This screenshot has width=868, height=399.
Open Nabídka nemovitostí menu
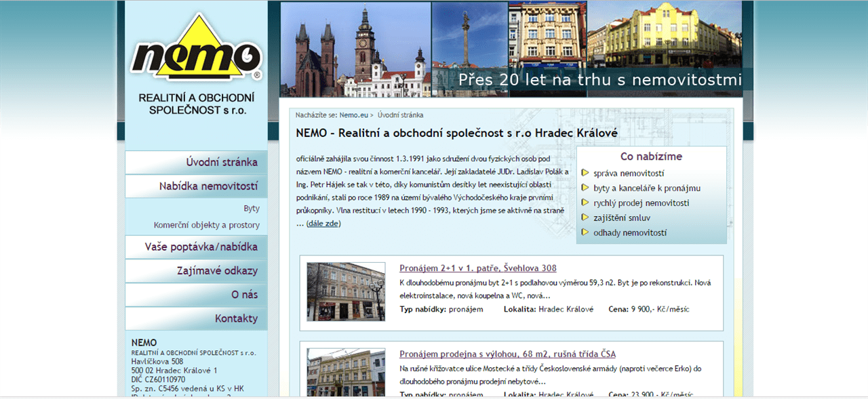196,186
